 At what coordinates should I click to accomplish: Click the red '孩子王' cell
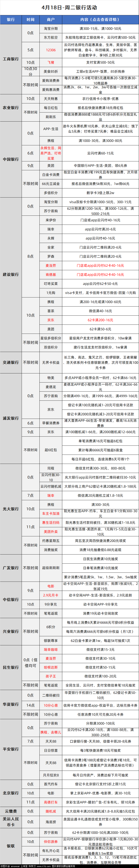pos(51,676)
